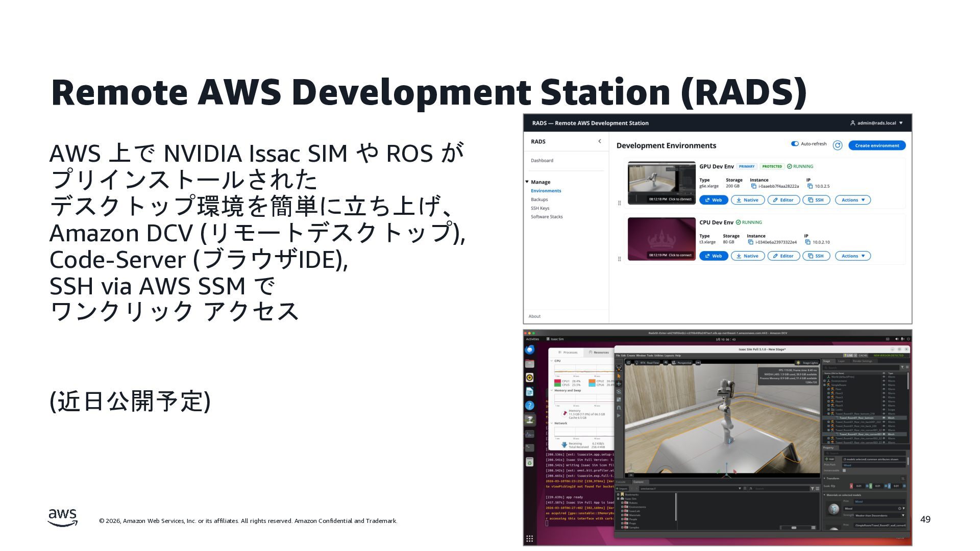Toggle the Auto-refresh switch
Viewport: 980px width, 551px height.
click(795, 144)
